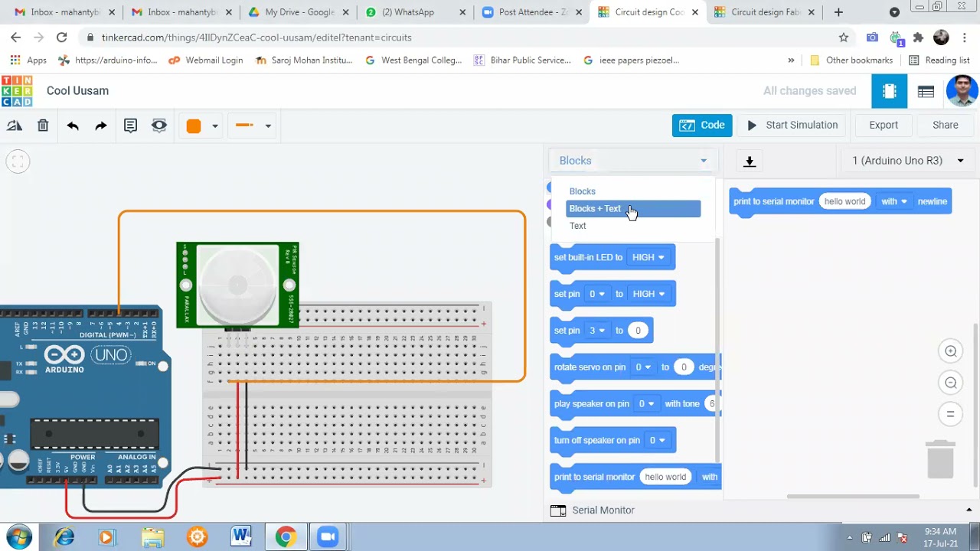Open the Chrome extensions puzzle icon

click(919, 37)
